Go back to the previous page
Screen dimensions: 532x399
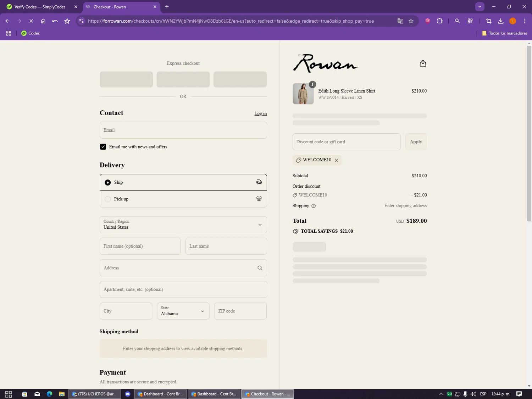(7, 21)
